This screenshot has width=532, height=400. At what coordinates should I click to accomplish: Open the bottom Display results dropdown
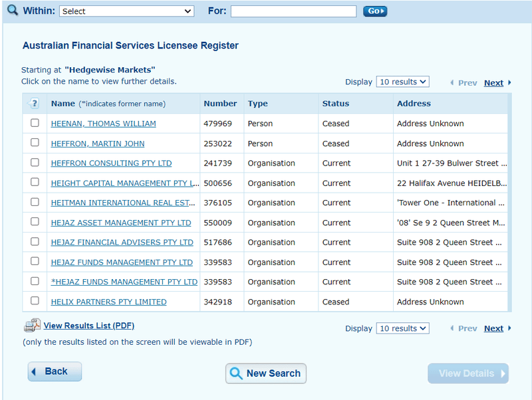coord(402,328)
